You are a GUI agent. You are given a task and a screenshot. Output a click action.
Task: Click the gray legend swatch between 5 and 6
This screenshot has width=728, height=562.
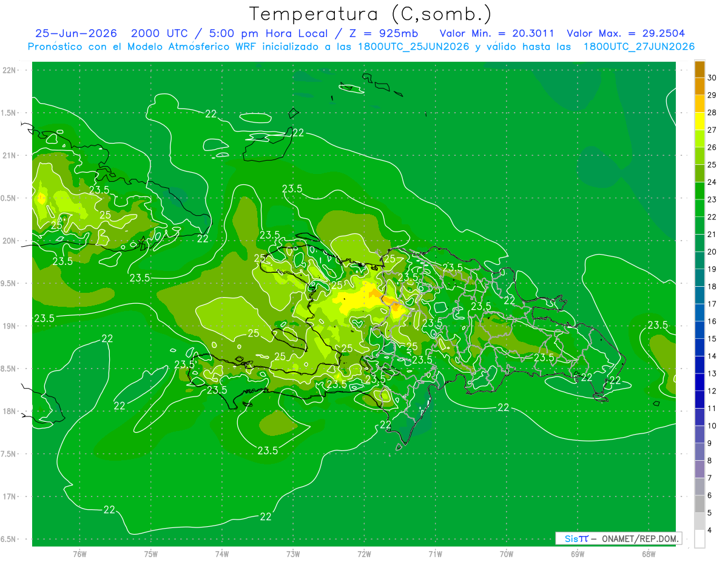(x=699, y=504)
